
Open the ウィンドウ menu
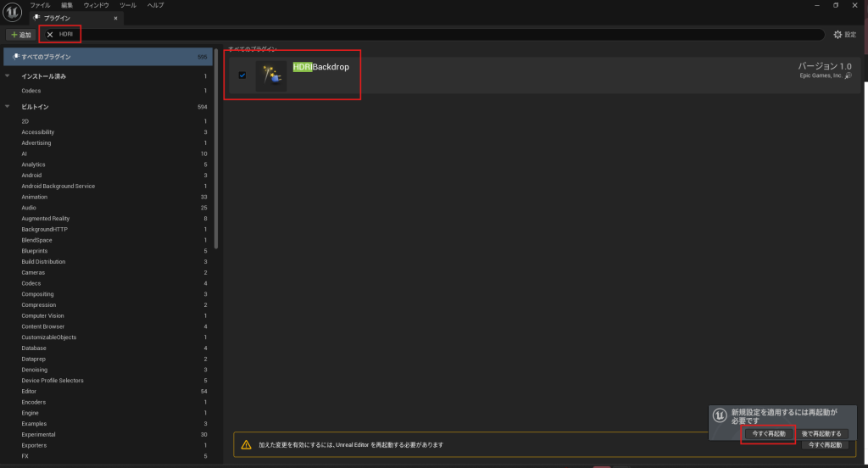point(96,5)
